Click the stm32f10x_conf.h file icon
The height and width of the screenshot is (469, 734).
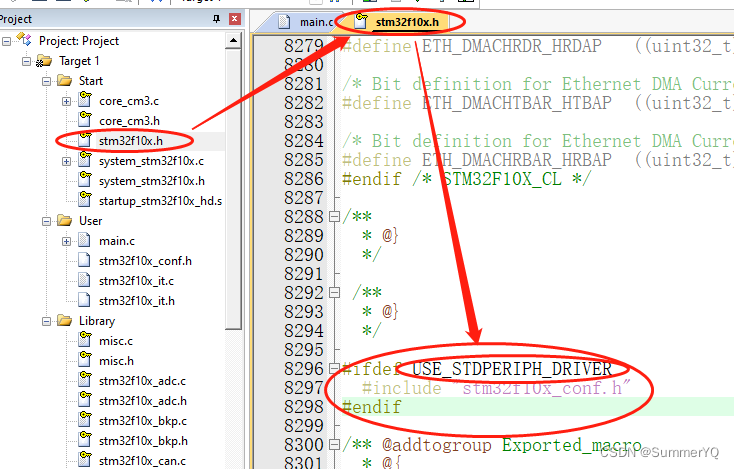84,261
